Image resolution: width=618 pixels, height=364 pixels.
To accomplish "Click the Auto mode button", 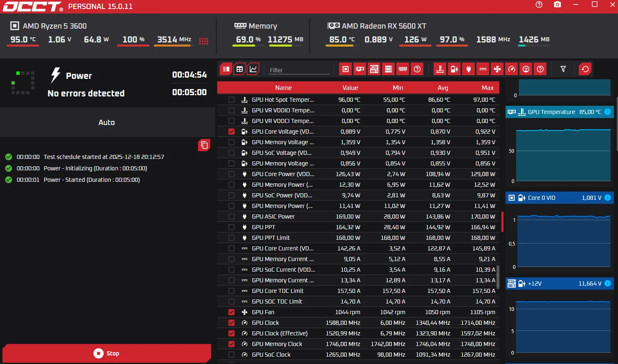I will (107, 123).
